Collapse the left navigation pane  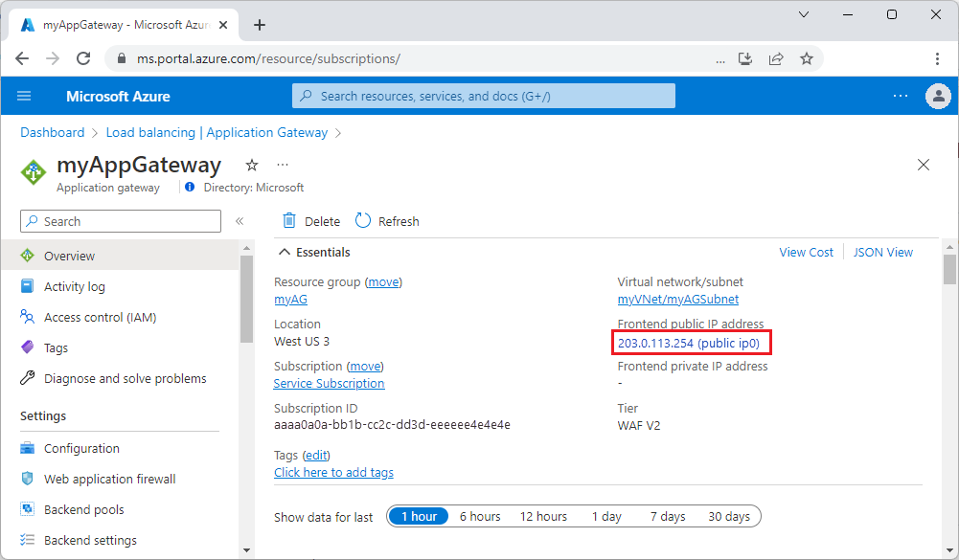point(240,221)
